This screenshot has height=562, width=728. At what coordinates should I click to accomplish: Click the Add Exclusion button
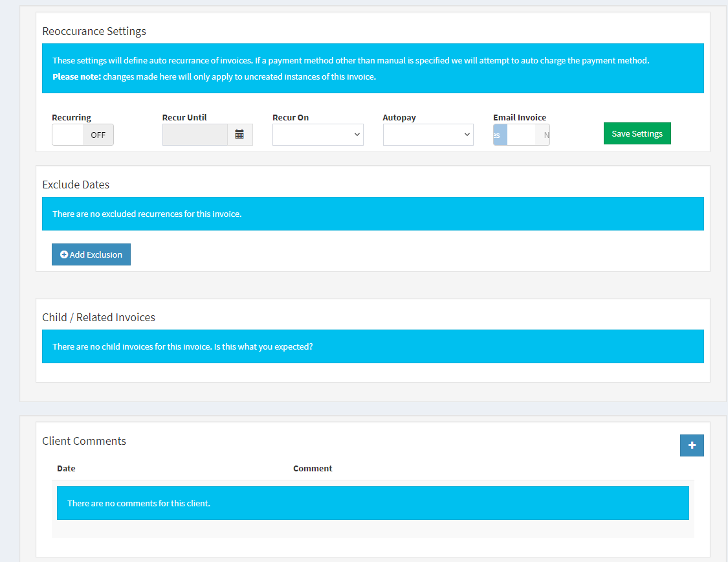tap(91, 254)
